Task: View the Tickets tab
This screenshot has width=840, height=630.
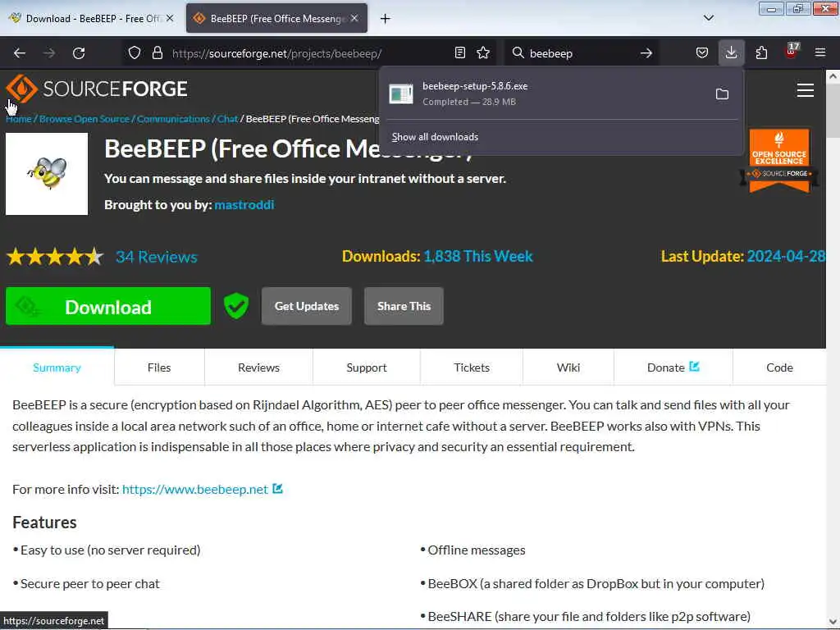Action: (x=472, y=367)
